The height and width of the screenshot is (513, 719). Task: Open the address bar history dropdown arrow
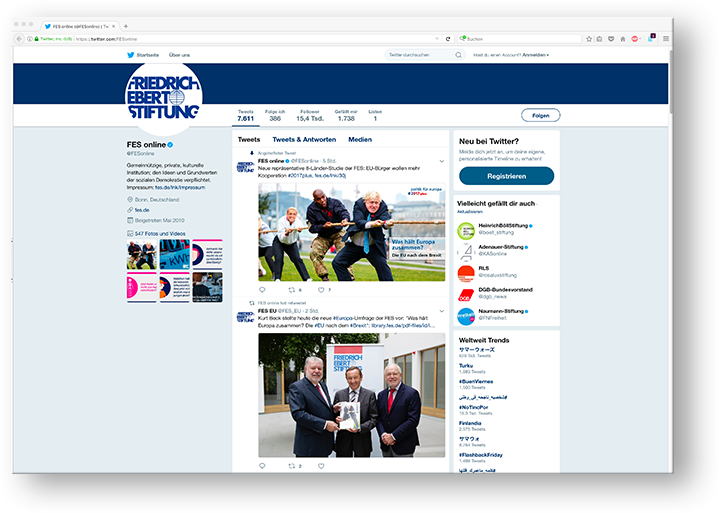(437, 39)
